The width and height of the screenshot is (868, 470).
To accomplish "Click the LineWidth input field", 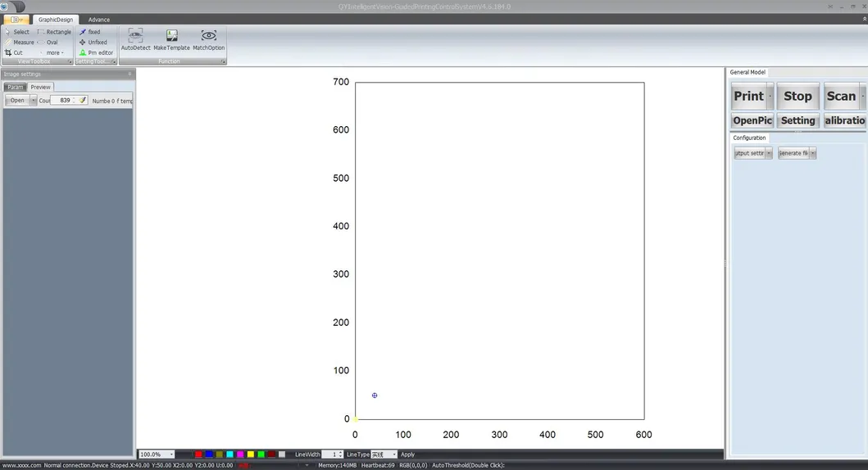I will 329,454.
